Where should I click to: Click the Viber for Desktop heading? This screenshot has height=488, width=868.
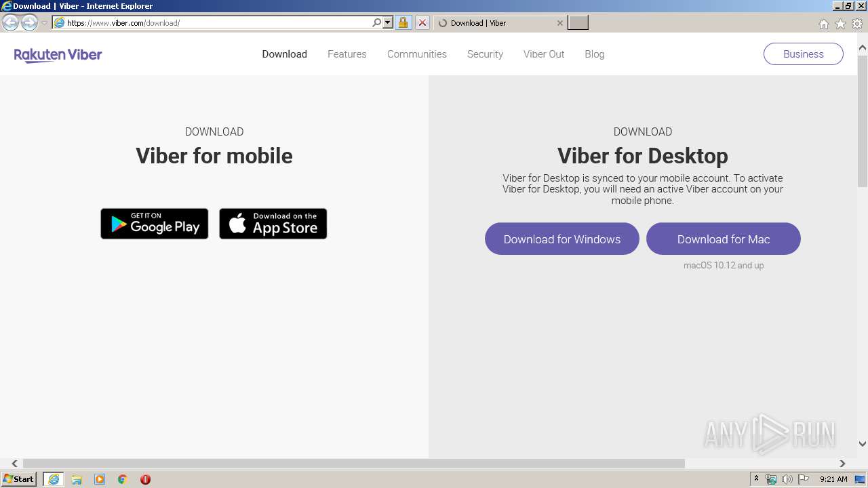(643, 156)
